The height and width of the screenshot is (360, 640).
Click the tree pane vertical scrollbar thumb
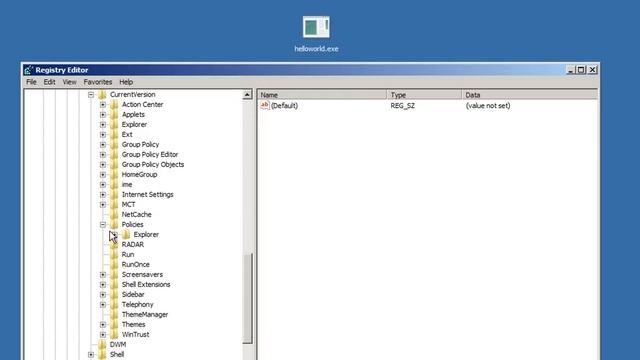click(x=247, y=298)
